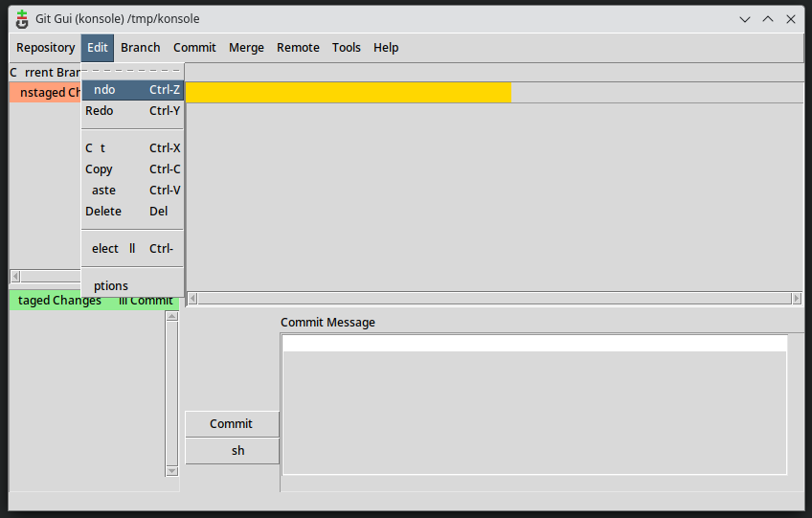The width and height of the screenshot is (812, 518).
Task: Open the Branch menu
Action: point(141,48)
